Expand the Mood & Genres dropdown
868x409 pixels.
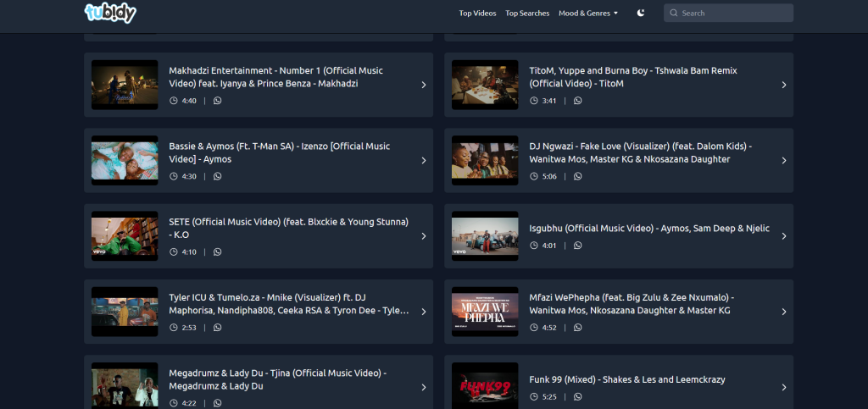tap(588, 14)
